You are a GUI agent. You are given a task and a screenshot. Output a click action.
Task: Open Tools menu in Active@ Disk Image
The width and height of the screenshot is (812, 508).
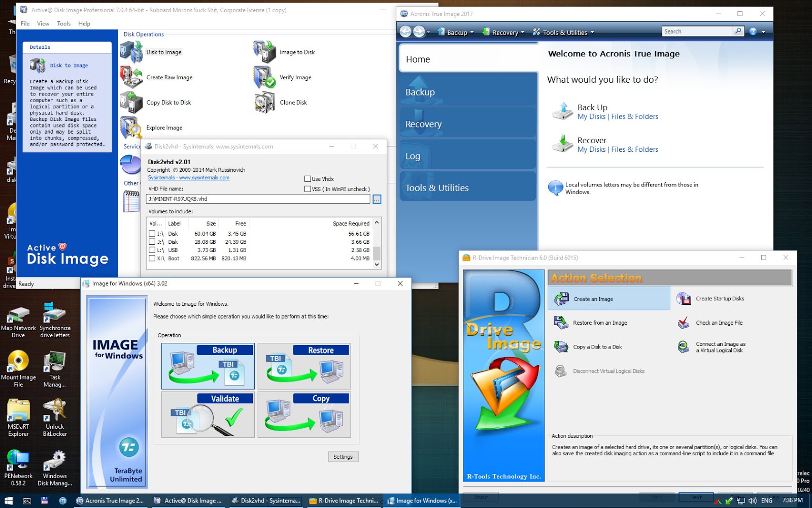tap(64, 23)
